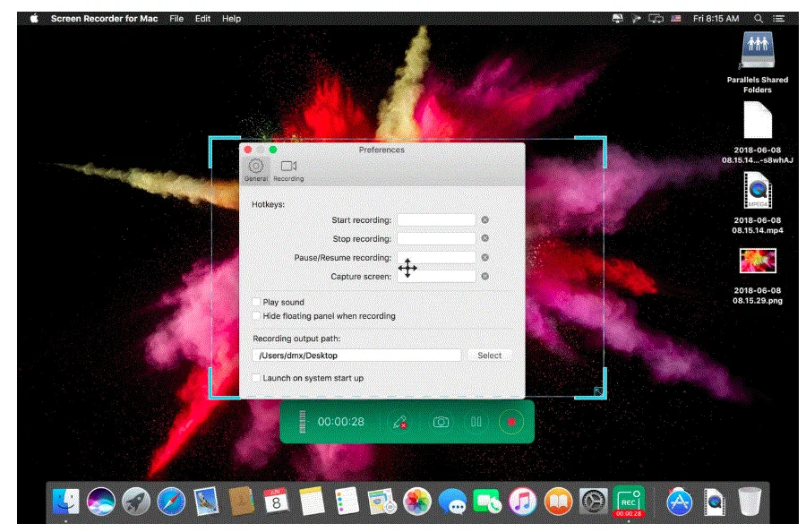Click the display mirroring menu bar icon
This screenshot has width=806, height=532.
pos(656,19)
